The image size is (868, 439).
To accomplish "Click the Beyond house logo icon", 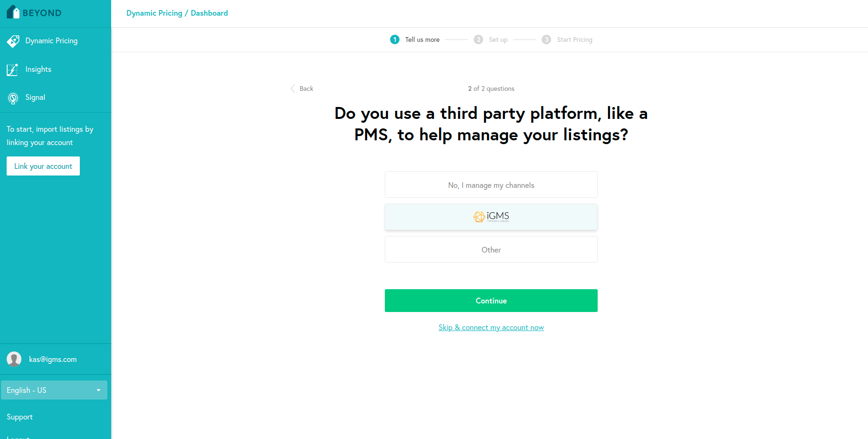I will pyautogui.click(x=13, y=12).
